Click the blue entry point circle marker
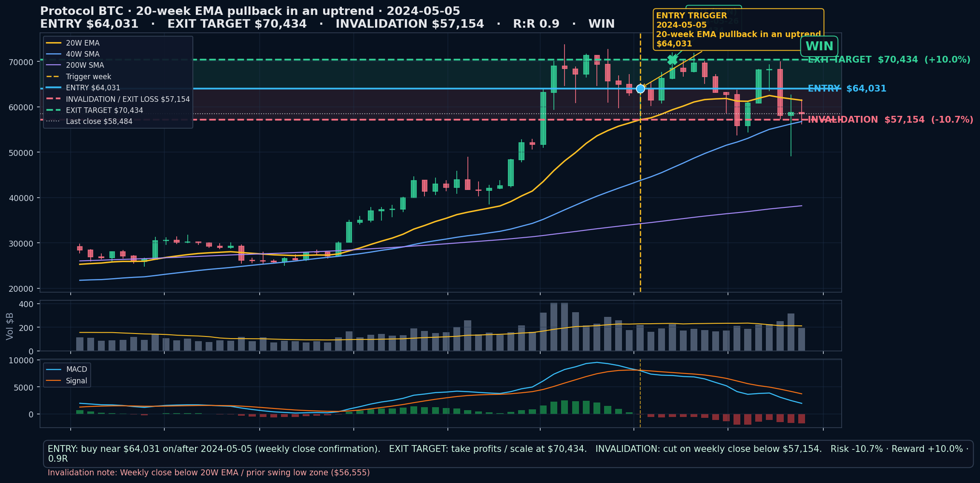This screenshot has width=980, height=483. tap(640, 89)
